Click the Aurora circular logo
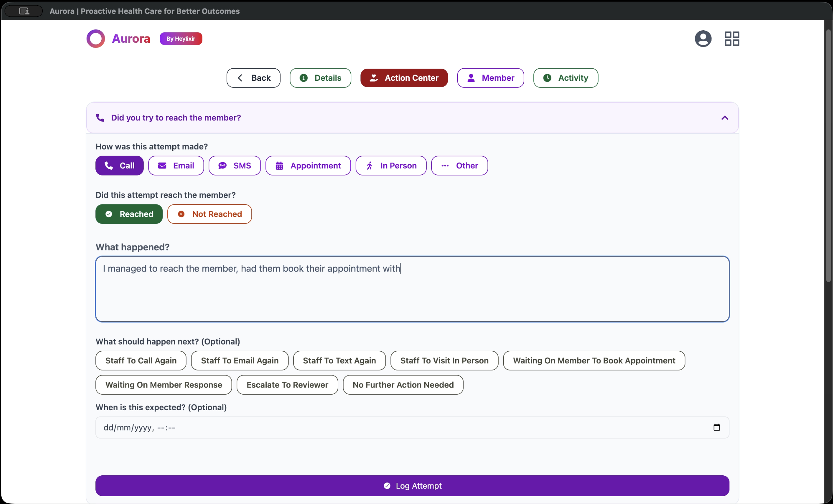 point(96,38)
